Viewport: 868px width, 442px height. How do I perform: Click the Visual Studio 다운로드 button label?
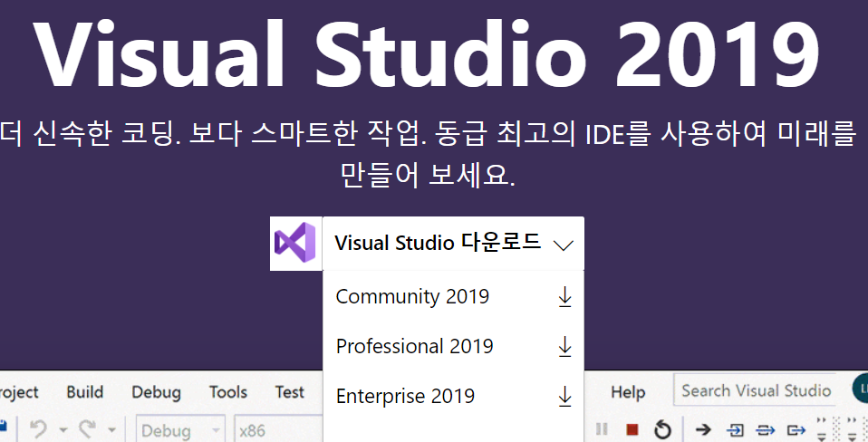coord(438,243)
